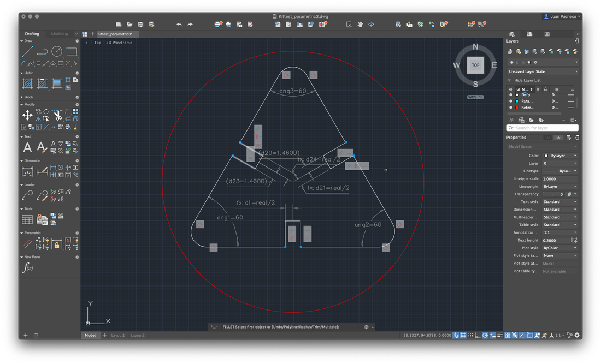The width and height of the screenshot is (601, 364).
Task: Click the red color swatch of Refer... layer
Action: [517, 108]
